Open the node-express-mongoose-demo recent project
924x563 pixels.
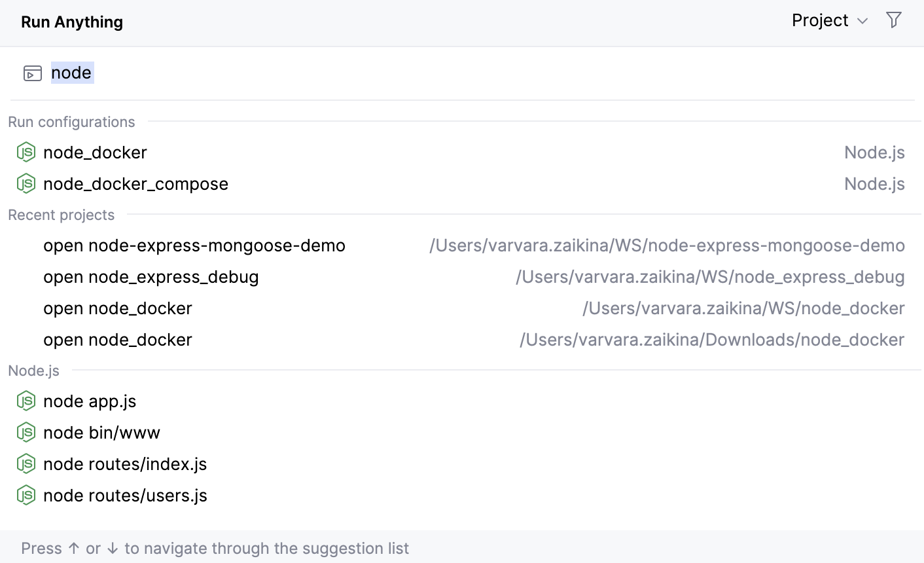tap(194, 245)
